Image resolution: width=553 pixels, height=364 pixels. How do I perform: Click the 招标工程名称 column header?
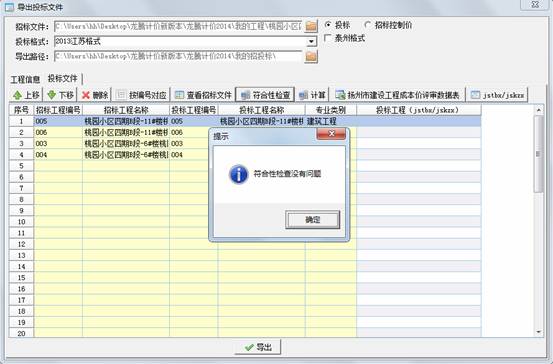tap(126, 110)
